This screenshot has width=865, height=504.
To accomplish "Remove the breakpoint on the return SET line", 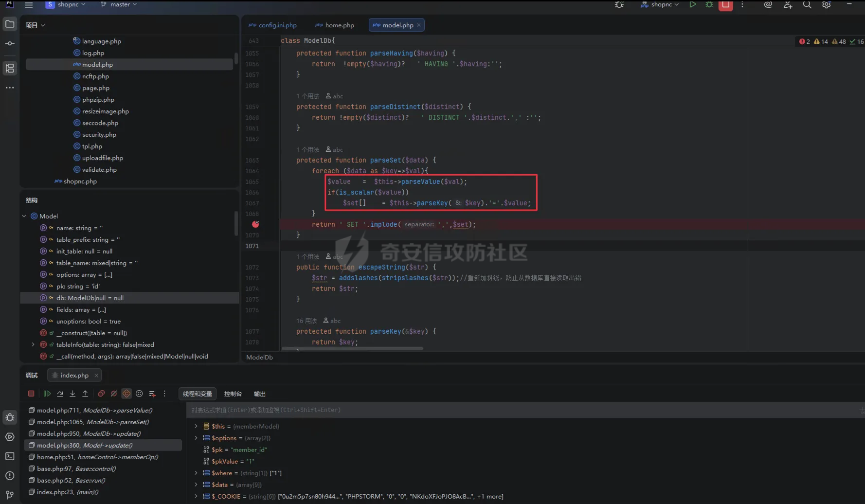I will [x=255, y=224].
